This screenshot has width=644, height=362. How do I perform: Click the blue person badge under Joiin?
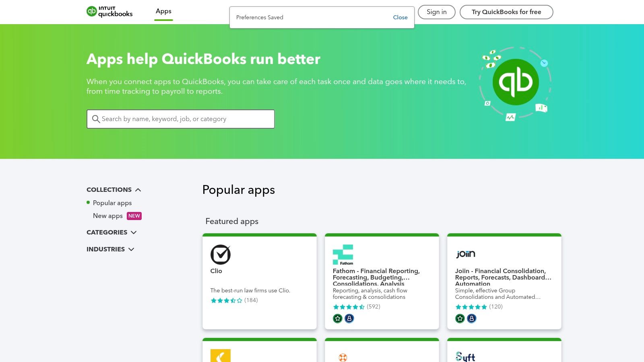(471, 318)
